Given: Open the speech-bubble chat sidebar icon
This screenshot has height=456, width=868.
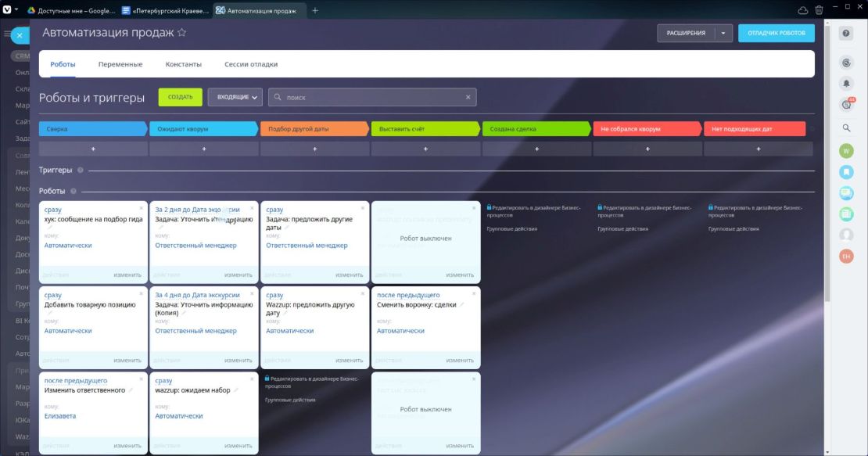Looking at the screenshot, I should click(846, 193).
